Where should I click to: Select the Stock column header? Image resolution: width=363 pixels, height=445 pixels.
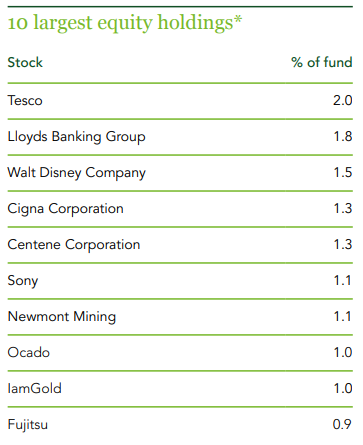pyautogui.click(x=25, y=62)
